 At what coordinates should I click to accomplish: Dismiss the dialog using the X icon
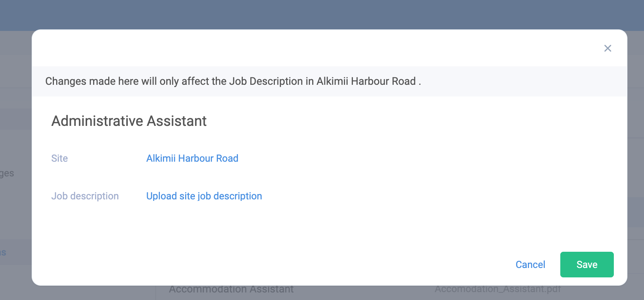tap(608, 48)
